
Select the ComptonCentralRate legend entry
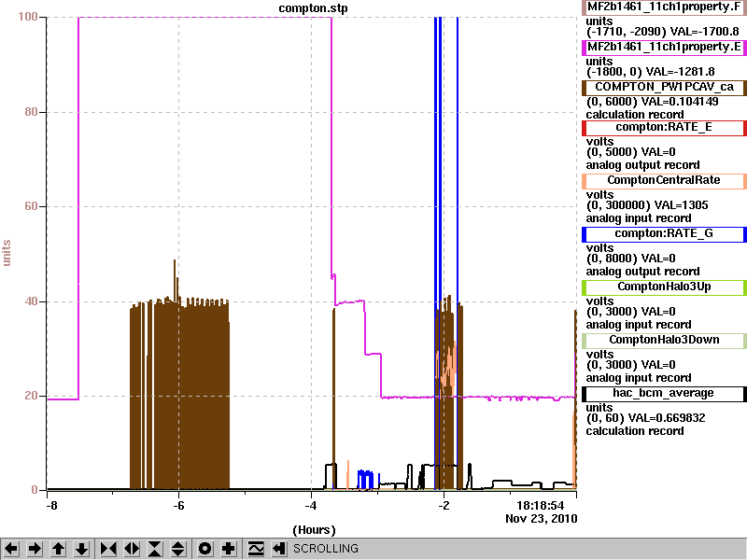tap(664, 181)
